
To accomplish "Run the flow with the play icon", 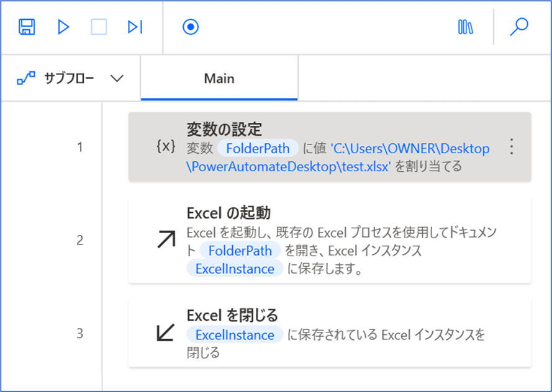I will (63, 27).
